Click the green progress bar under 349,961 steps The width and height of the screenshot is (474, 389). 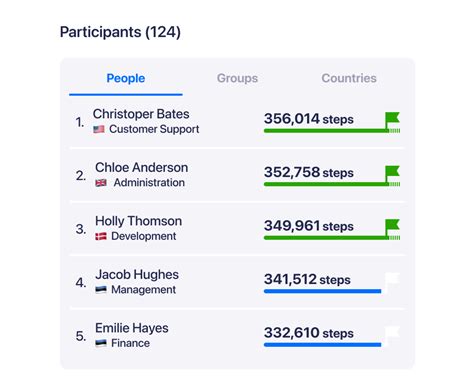point(332,238)
